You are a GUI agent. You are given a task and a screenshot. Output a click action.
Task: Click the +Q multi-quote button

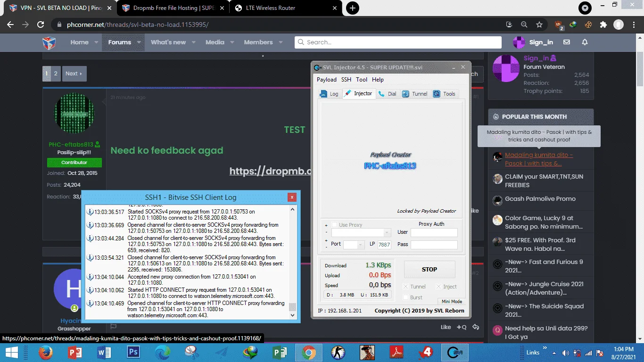pyautogui.click(x=462, y=327)
